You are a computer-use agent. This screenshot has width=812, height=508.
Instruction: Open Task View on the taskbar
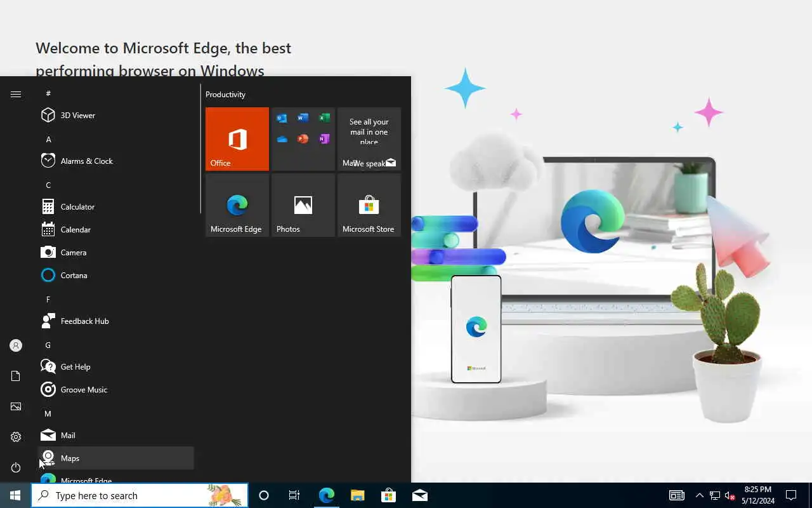(294, 495)
